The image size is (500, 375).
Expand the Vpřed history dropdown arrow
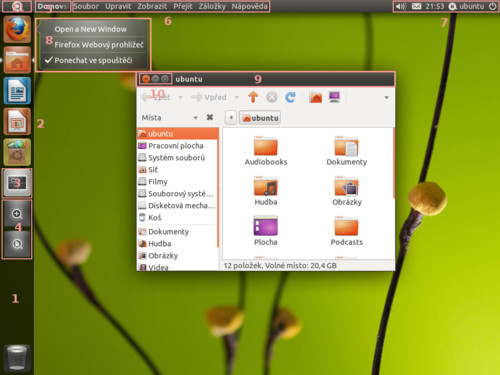pyautogui.click(x=237, y=98)
